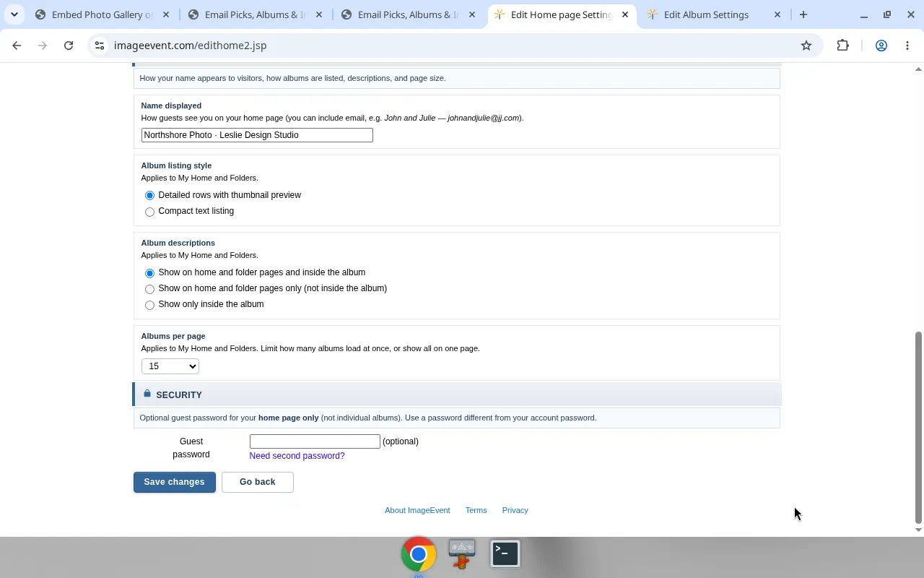The height and width of the screenshot is (578, 924).
Task: Click scrollbar up arrow
Action: click(918, 69)
